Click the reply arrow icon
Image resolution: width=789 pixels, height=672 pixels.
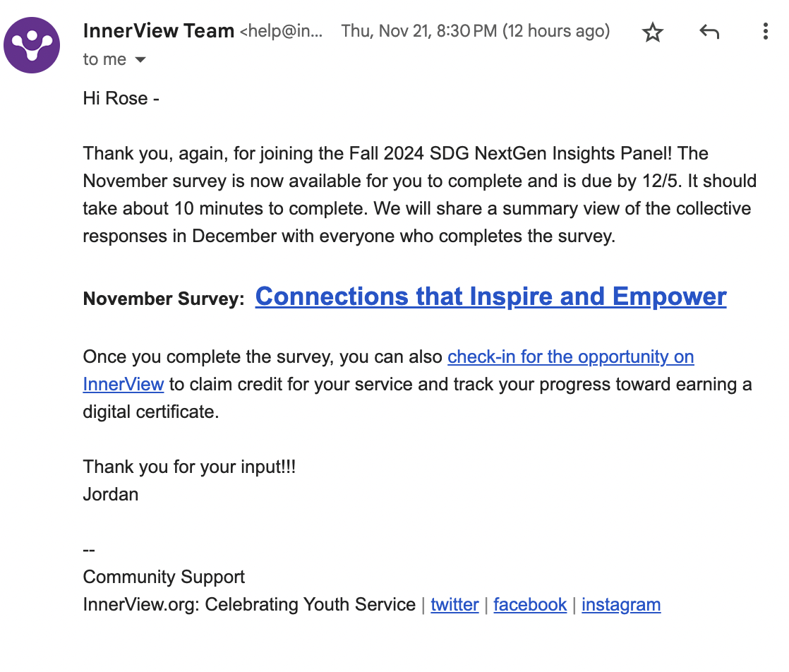pyautogui.click(x=709, y=32)
